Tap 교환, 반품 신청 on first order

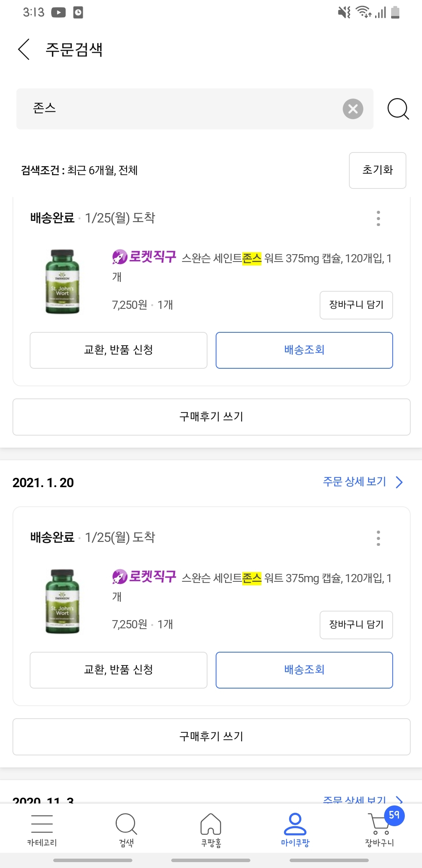tap(118, 350)
